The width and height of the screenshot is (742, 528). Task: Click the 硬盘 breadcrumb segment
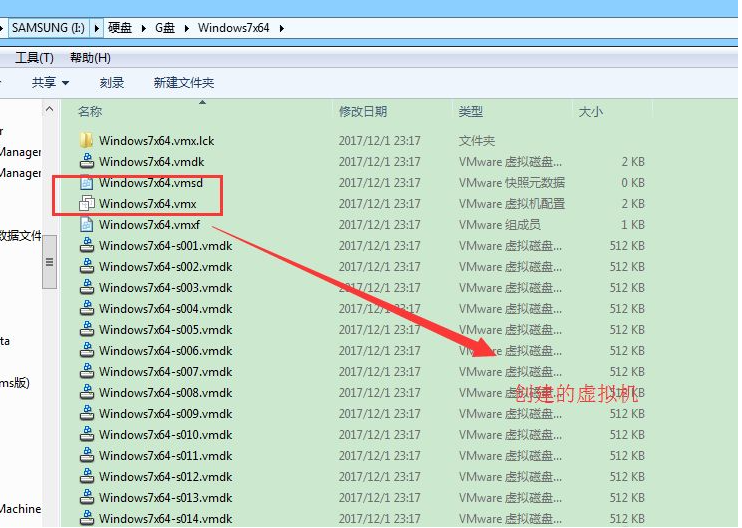120,28
